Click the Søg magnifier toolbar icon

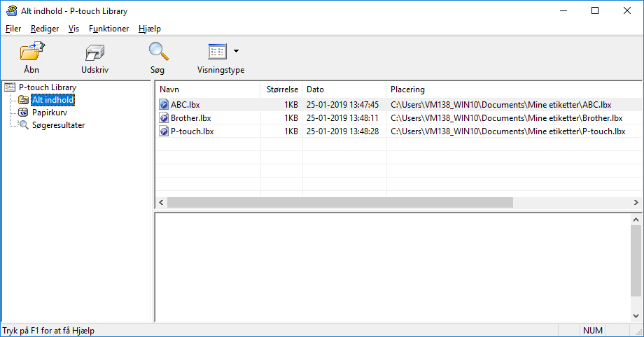[158, 52]
